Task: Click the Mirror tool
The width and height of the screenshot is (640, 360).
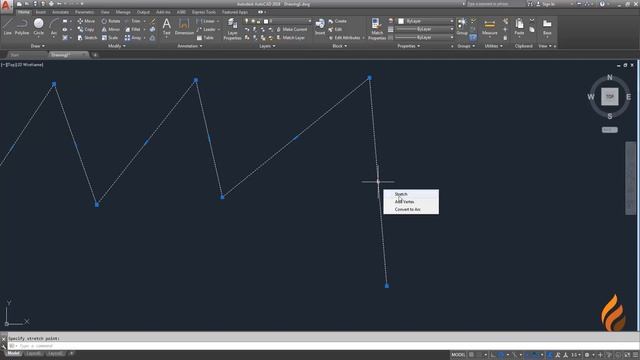Action: pos(111,29)
